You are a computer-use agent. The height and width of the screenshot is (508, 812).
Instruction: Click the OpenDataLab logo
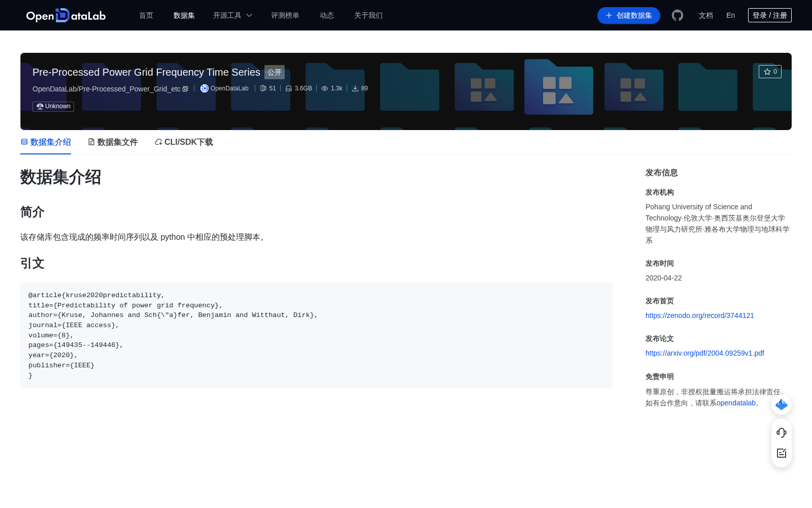point(66,15)
